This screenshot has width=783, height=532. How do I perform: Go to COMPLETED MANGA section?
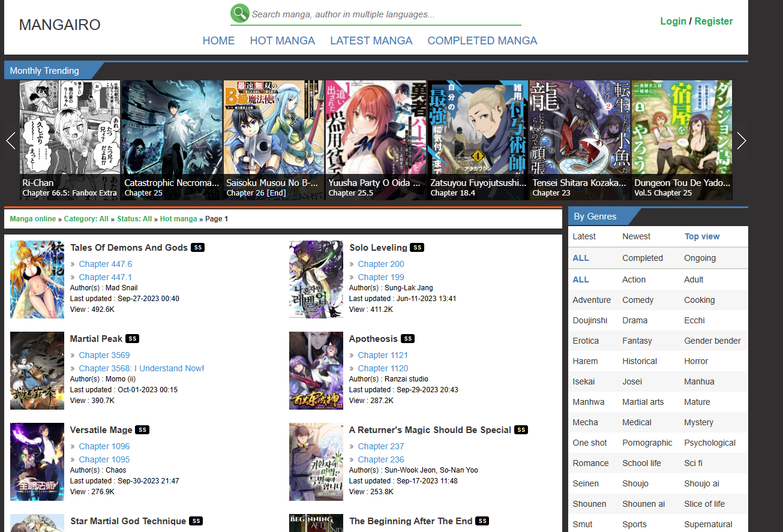pyautogui.click(x=482, y=41)
